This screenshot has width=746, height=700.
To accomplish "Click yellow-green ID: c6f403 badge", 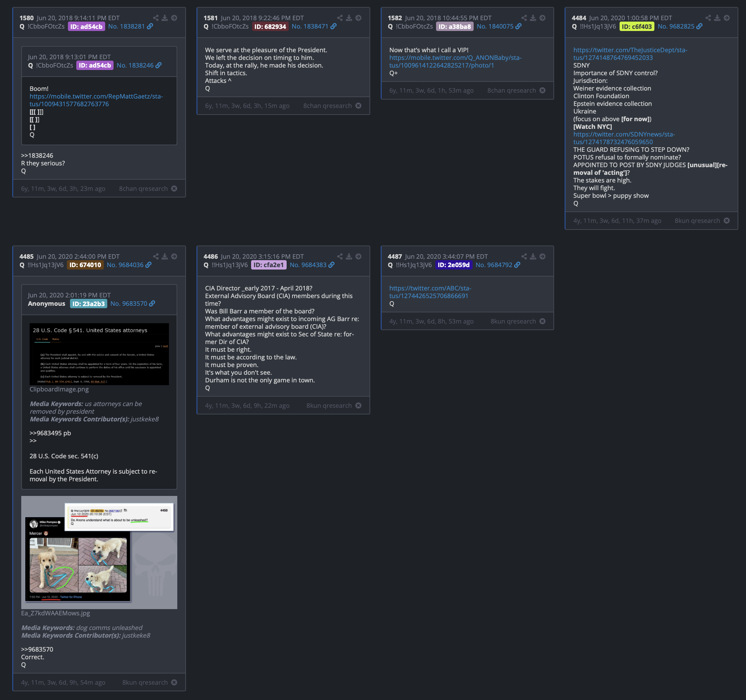I will click(x=637, y=27).
